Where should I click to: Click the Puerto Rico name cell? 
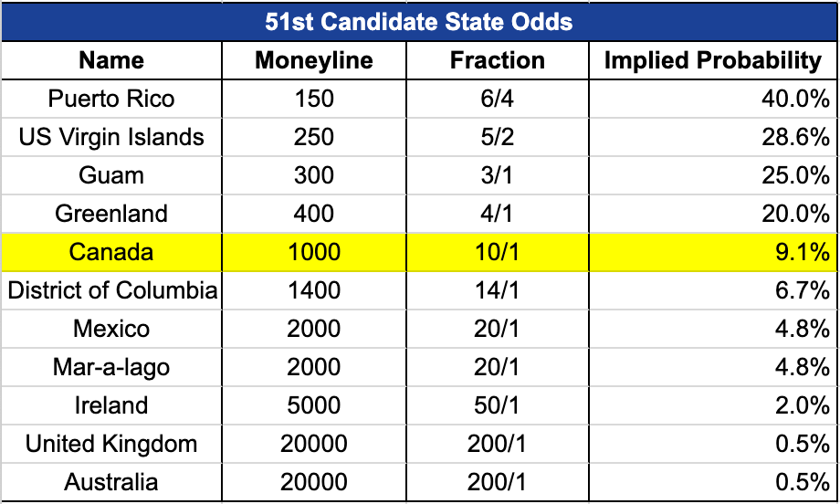tap(111, 100)
